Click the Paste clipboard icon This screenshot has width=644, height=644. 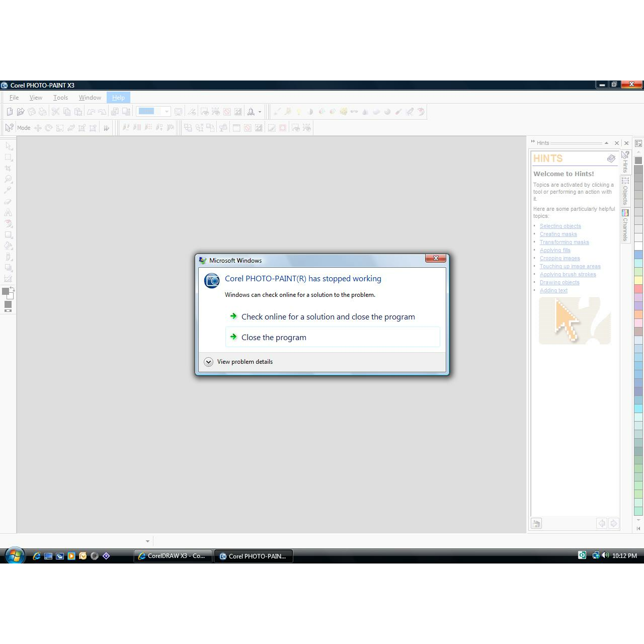pos(78,112)
